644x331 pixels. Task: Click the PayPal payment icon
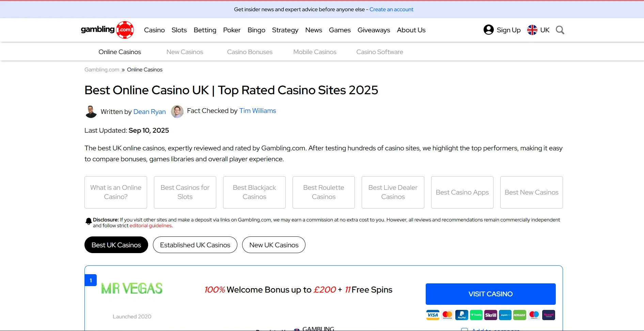[461, 315]
